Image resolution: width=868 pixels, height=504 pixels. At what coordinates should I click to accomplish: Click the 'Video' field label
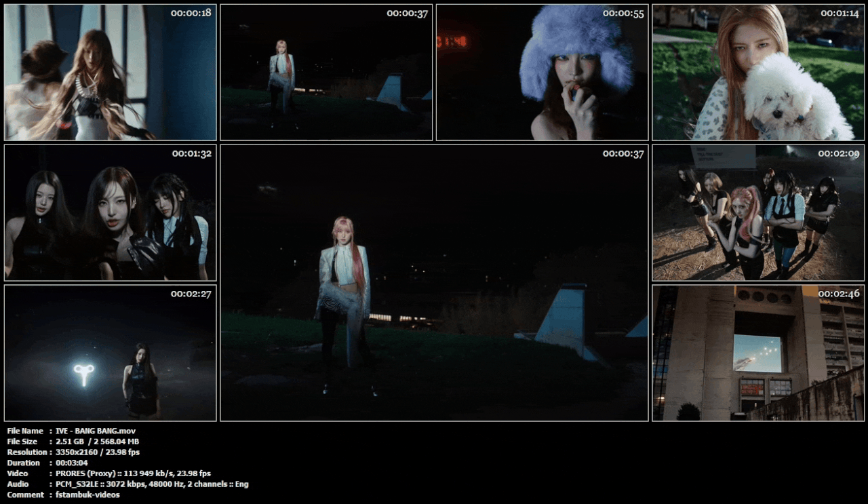(17, 473)
